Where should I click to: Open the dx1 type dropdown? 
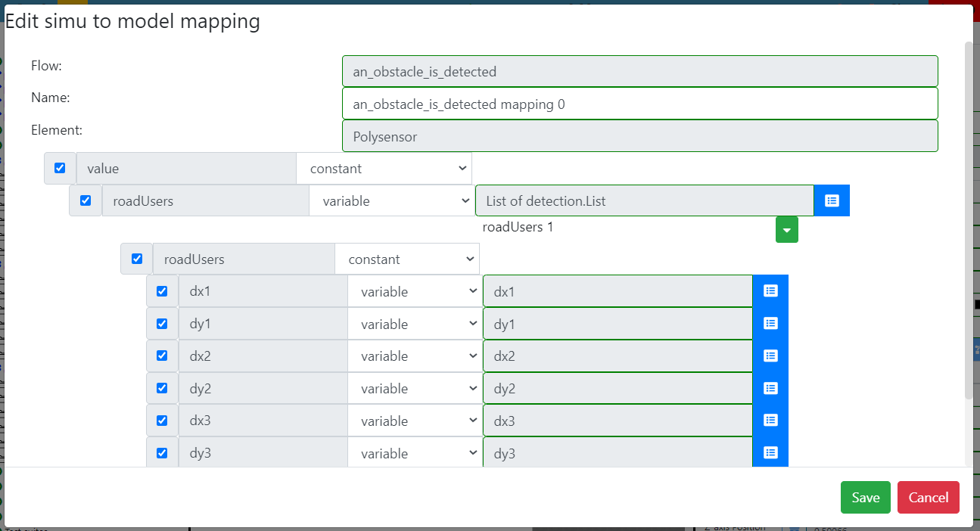click(x=415, y=291)
